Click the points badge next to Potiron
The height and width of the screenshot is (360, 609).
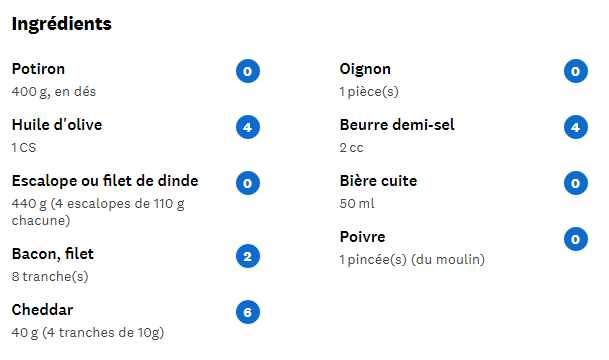click(x=248, y=71)
